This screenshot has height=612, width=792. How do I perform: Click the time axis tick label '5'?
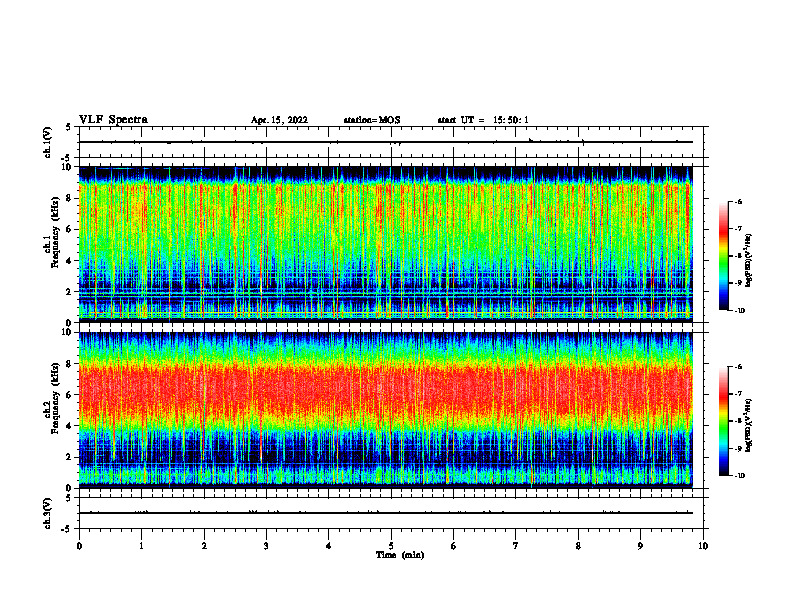coord(391,546)
